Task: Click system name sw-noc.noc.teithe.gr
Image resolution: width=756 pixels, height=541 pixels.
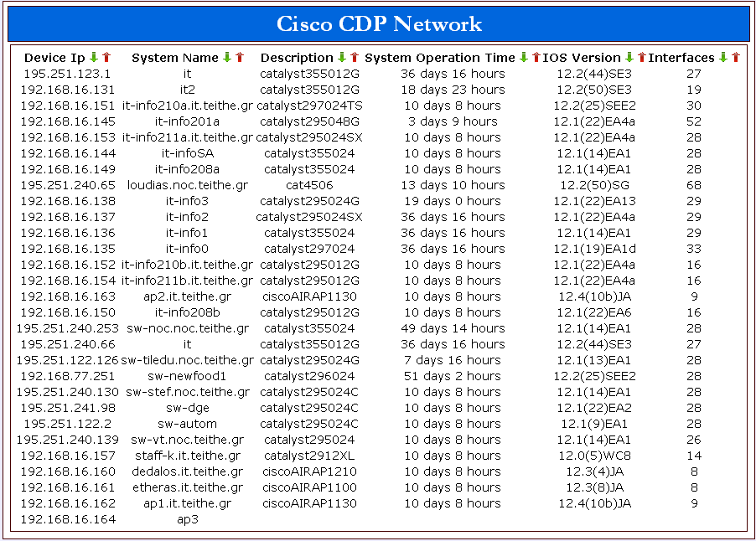Action: [187, 328]
